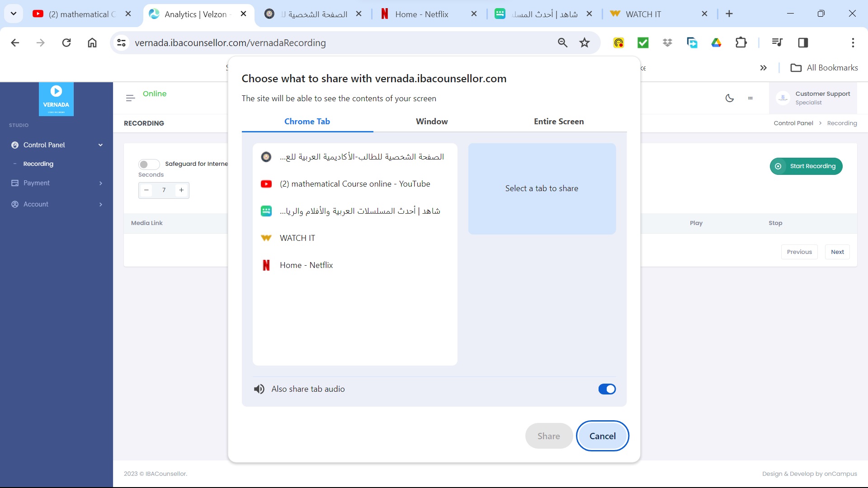Switch to the Window tab

432,122
